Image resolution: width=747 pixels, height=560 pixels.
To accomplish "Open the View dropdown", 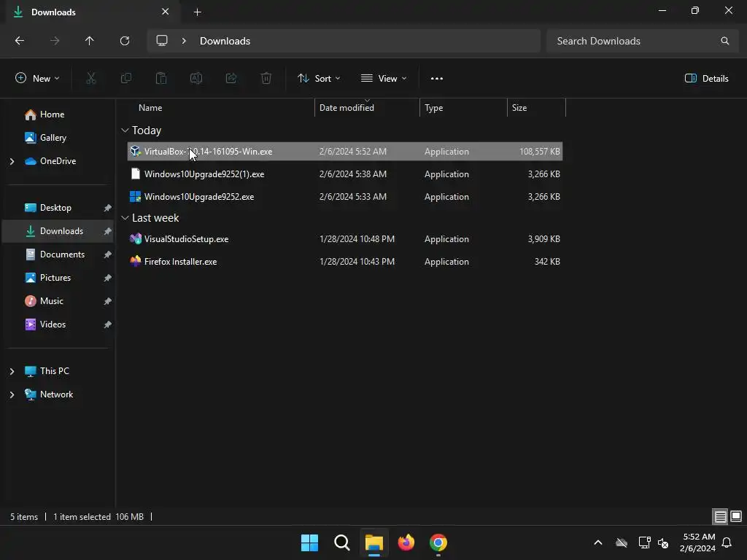I will click(384, 78).
